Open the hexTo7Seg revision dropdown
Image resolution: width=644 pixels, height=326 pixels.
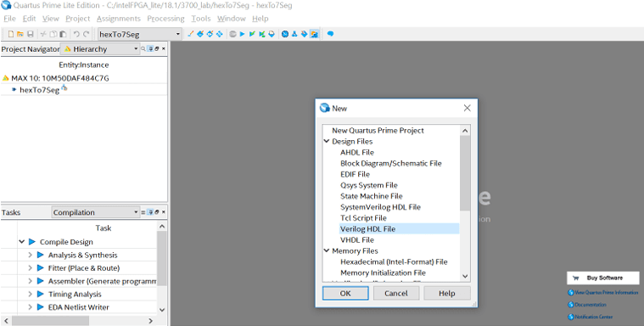click(x=178, y=34)
